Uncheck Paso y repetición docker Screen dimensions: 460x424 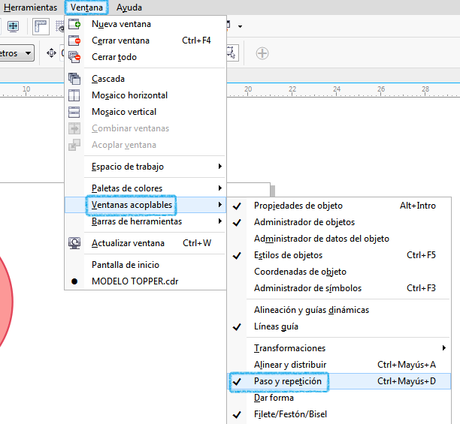[x=339, y=381]
